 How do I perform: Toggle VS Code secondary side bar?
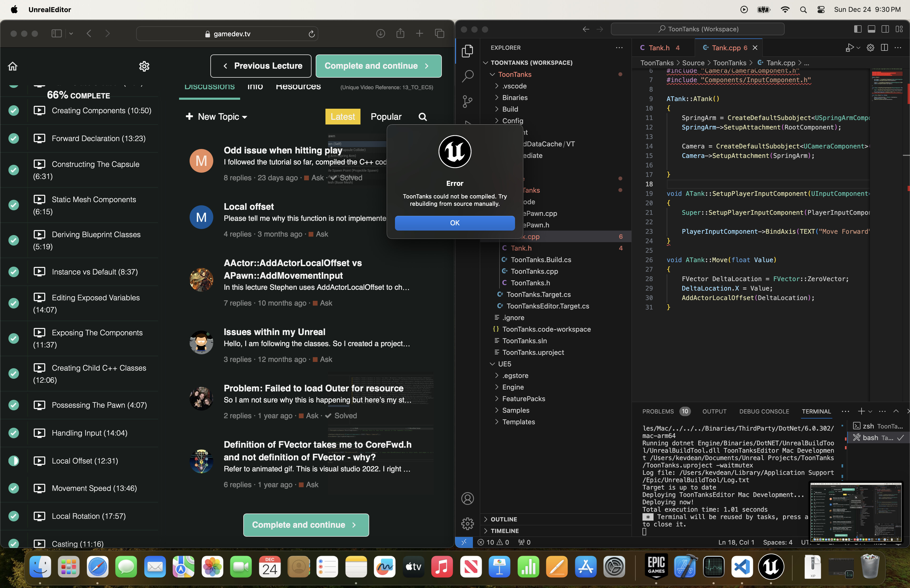[x=885, y=29]
